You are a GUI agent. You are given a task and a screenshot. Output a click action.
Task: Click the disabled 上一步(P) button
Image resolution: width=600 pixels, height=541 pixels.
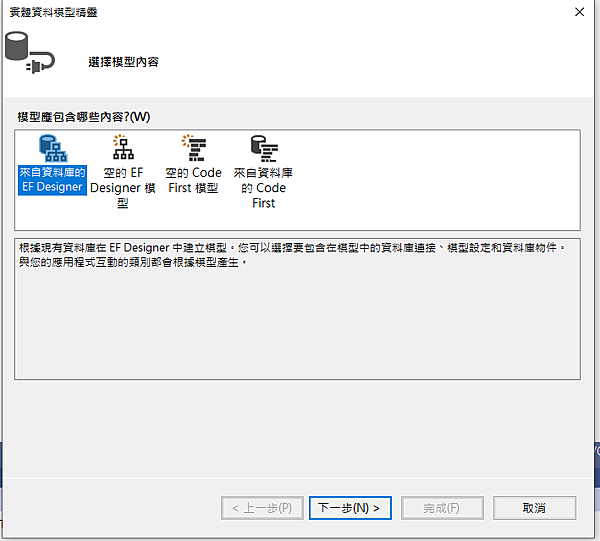pos(262,508)
